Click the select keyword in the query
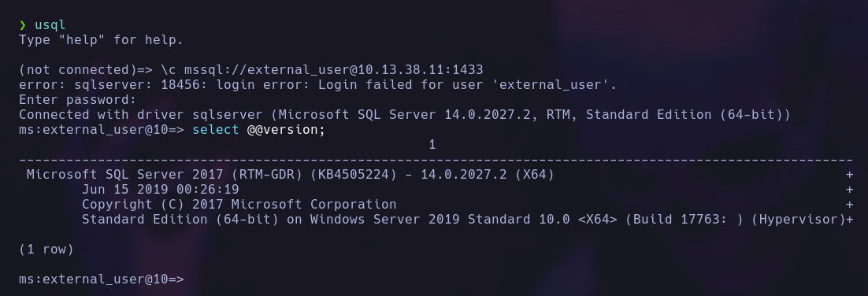868x296 pixels. click(215, 129)
